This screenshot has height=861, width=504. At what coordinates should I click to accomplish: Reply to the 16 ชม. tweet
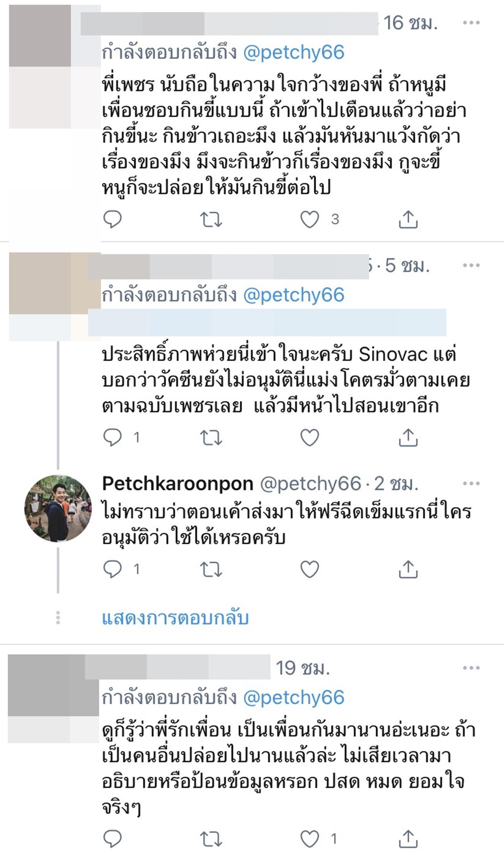point(112,219)
